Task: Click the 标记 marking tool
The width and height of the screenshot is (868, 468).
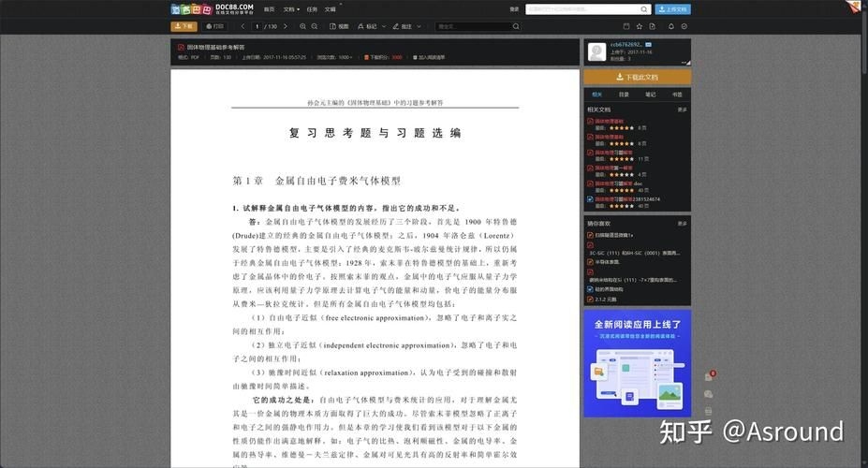Action: pos(367,26)
